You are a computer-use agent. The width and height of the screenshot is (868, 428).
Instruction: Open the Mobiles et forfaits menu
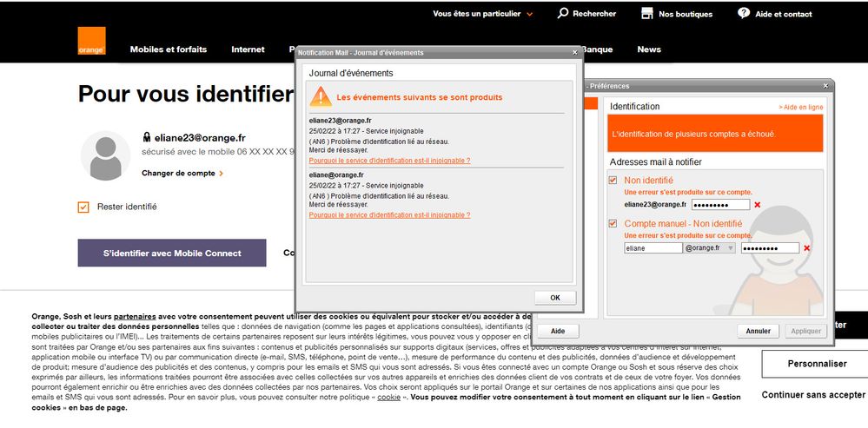pos(169,49)
